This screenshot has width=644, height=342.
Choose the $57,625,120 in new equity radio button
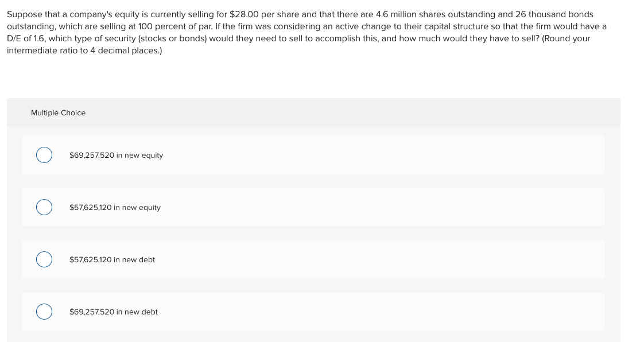(44, 207)
